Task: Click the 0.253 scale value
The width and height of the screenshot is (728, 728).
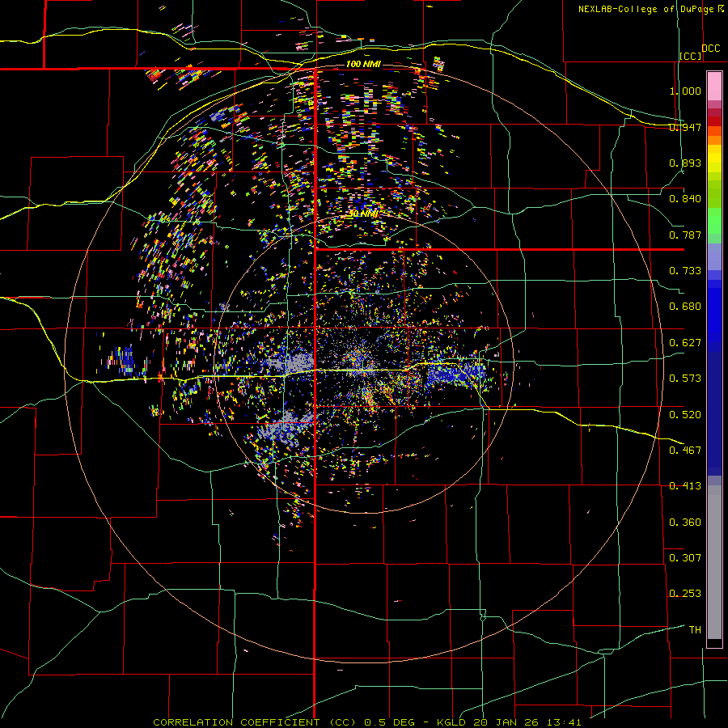Action: click(685, 594)
